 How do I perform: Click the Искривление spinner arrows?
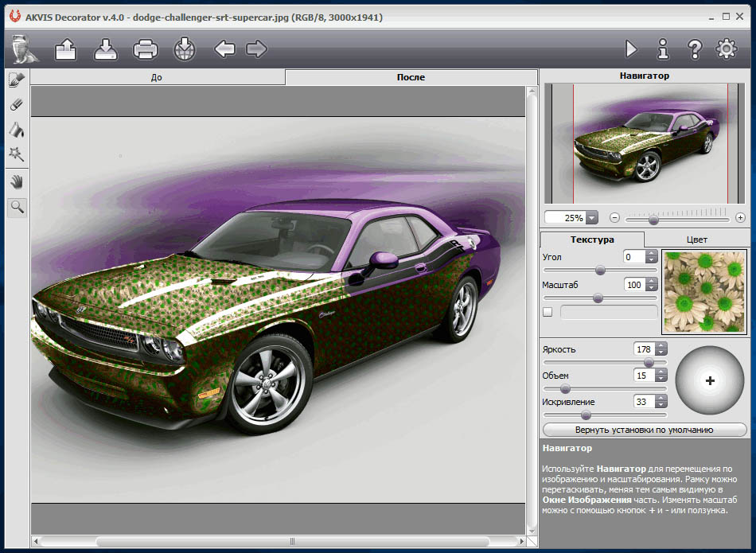661,402
